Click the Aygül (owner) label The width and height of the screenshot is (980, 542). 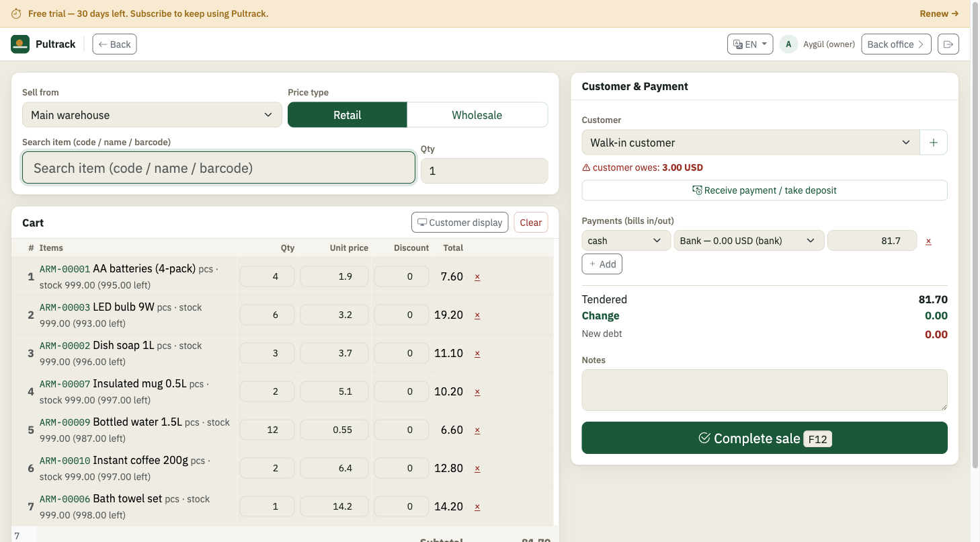click(x=829, y=44)
